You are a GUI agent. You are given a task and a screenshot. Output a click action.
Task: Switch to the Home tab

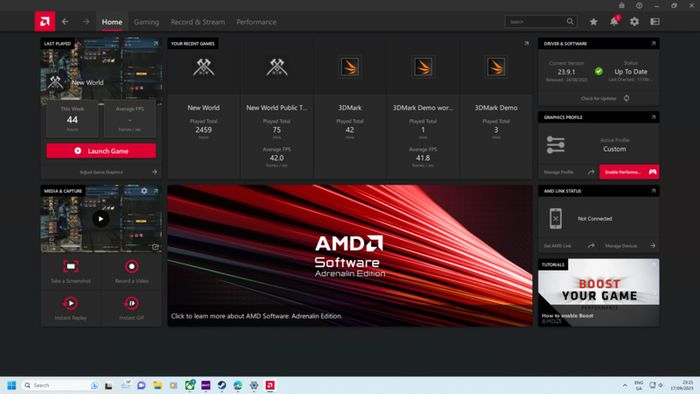point(112,21)
